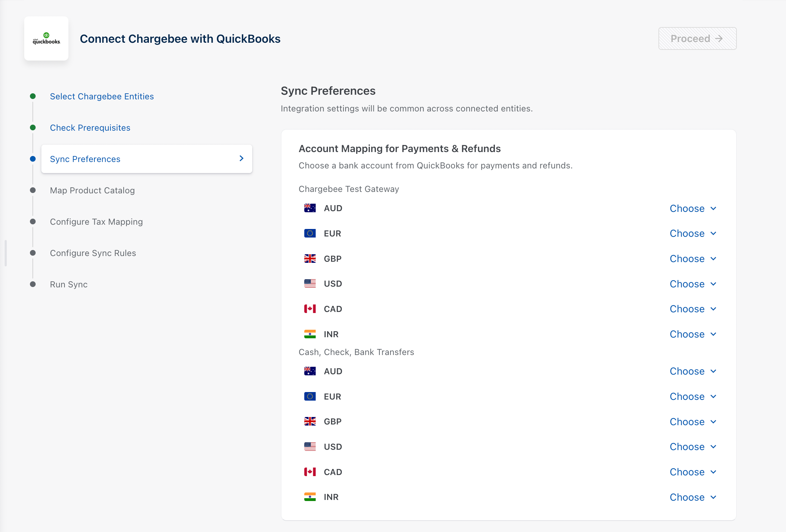The height and width of the screenshot is (532, 786).
Task: Click the US flag in the Test Gateway USD row
Action: pyautogui.click(x=310, y=284)
